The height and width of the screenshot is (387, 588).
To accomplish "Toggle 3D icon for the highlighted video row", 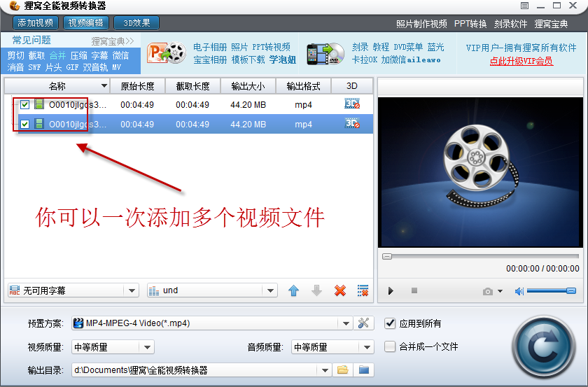I will click(x=351, y=123).
